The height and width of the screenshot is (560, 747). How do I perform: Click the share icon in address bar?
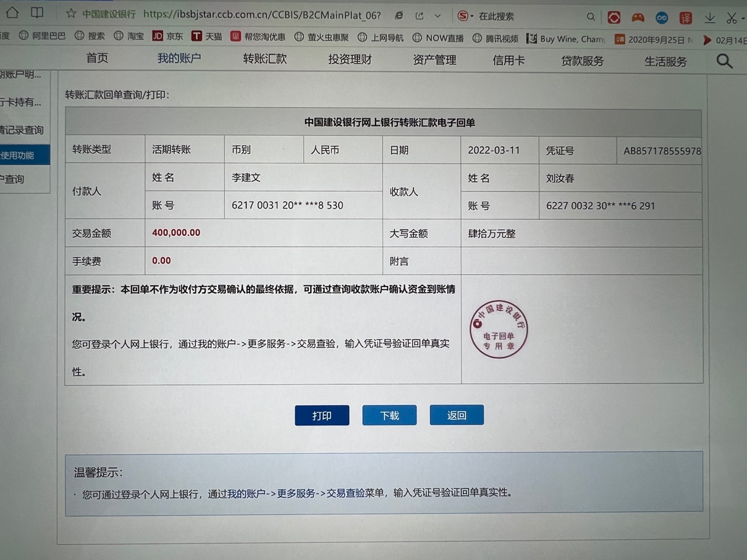tap(420, 15)
